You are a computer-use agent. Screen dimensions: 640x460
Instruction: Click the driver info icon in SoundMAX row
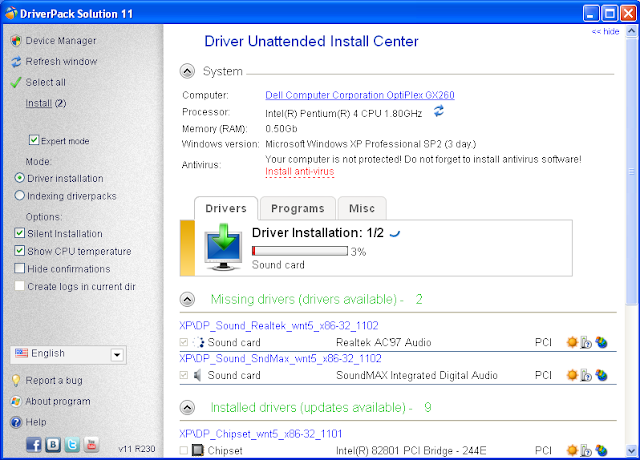click(586, 376)
